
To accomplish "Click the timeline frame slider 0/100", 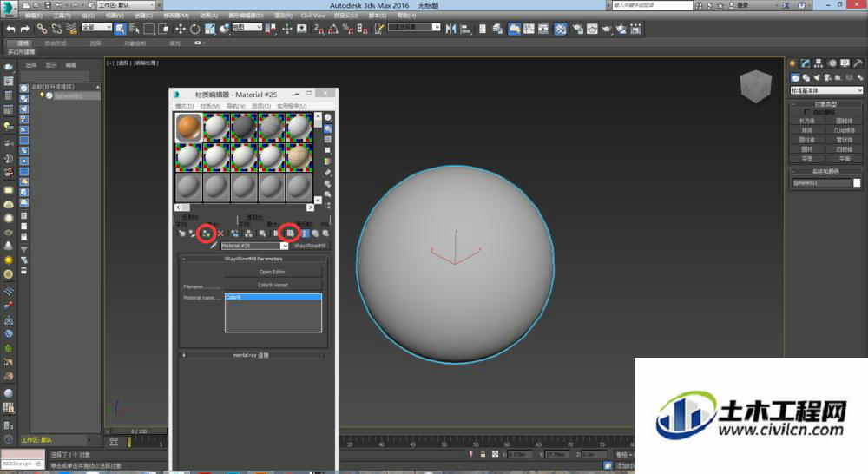I will 138,431.
